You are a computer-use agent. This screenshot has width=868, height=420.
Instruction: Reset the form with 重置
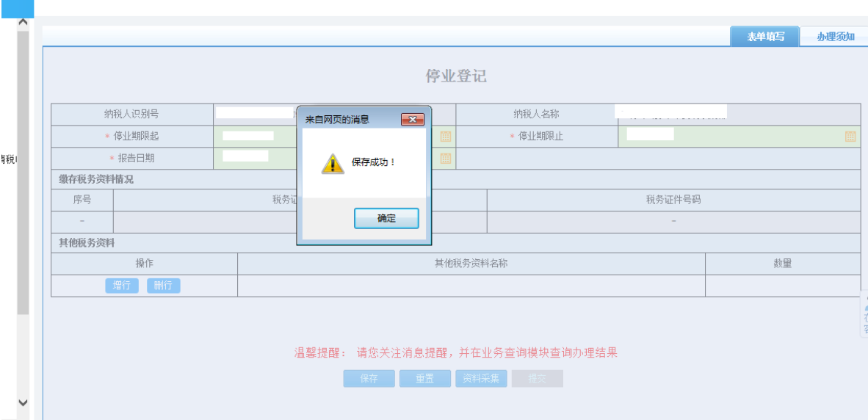[x=424, y=379]
